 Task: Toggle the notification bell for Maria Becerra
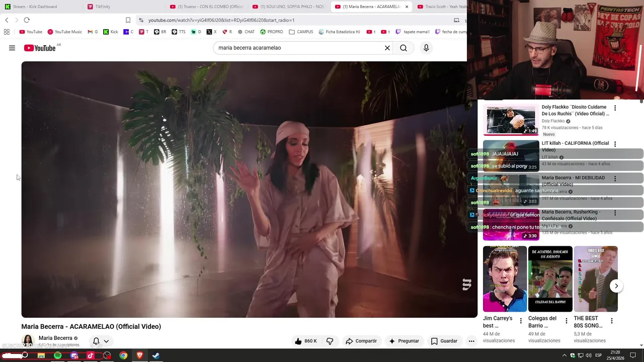point(96,341)
